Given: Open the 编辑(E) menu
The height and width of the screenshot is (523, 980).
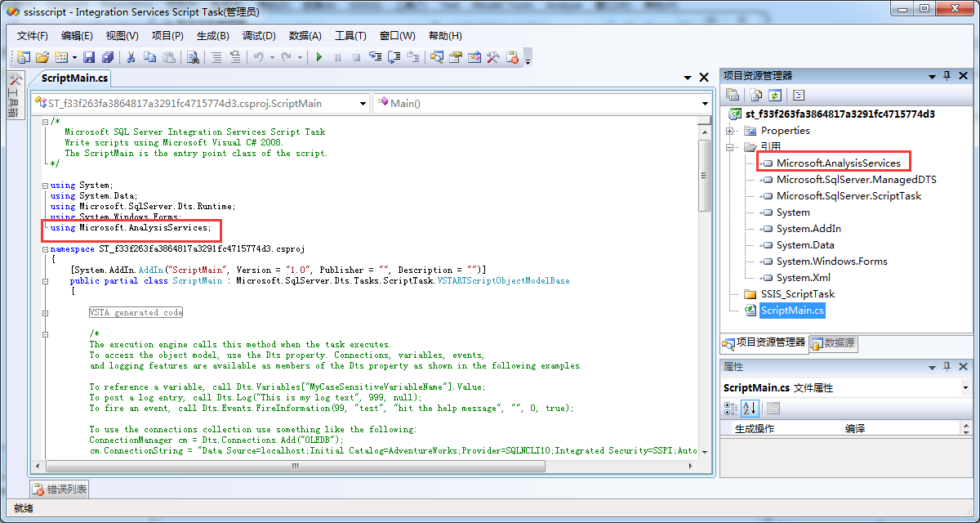Looking at the screenshot, I should 77,36.
